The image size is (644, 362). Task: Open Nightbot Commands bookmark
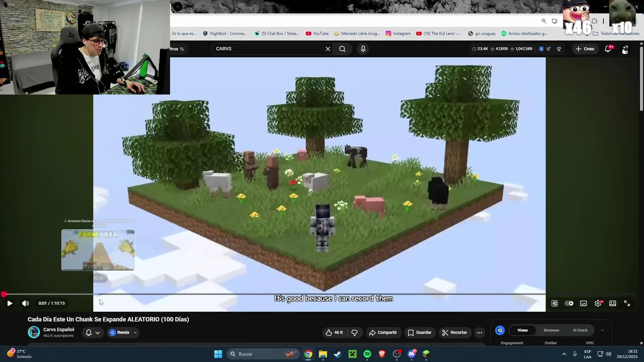pyautogui.click(x=225, y=34)
